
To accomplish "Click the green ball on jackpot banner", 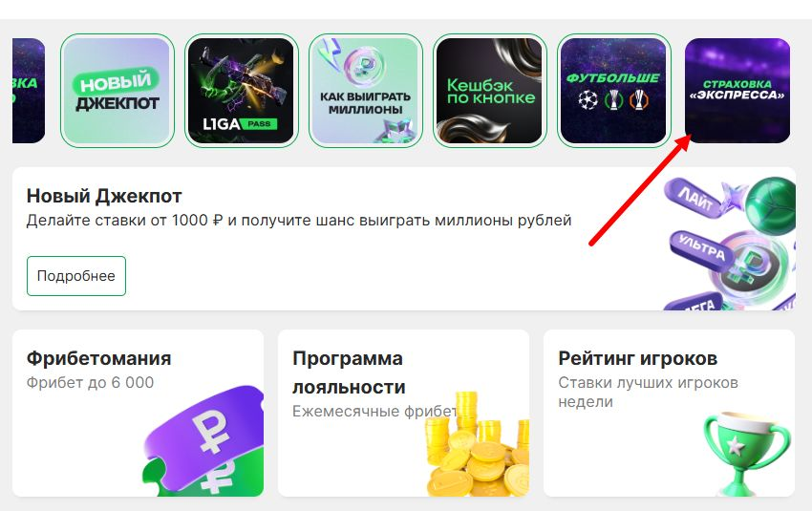I will [772, 206].
